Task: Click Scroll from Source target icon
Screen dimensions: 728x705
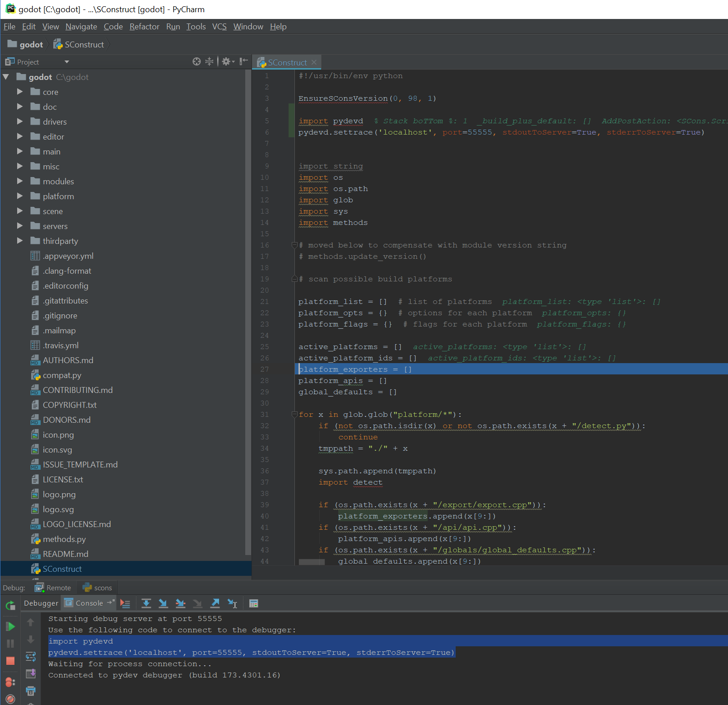Action: tap(196, 61)
